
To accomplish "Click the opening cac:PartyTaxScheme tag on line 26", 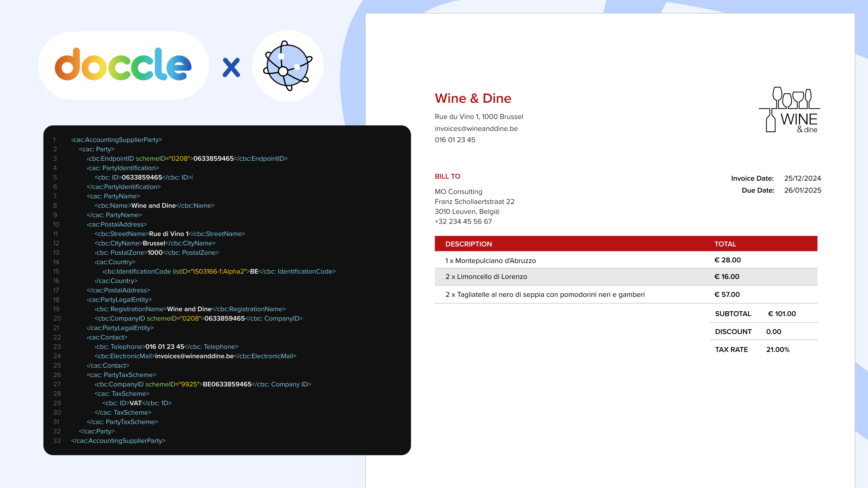I will coord(121,375).
